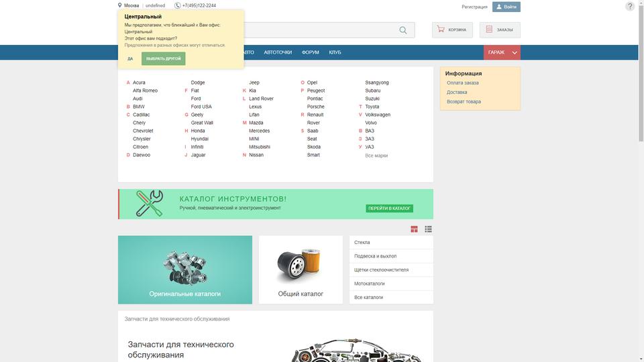Select the Ford USA brand
This screenshot has height=362, width=644.
click(x=201, y=107)
